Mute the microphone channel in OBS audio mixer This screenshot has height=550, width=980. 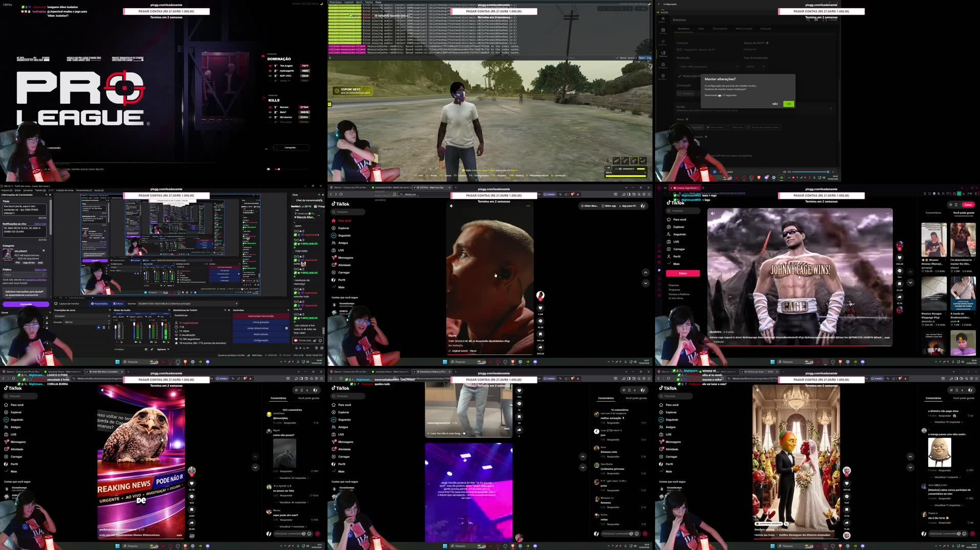pos(163,342)
